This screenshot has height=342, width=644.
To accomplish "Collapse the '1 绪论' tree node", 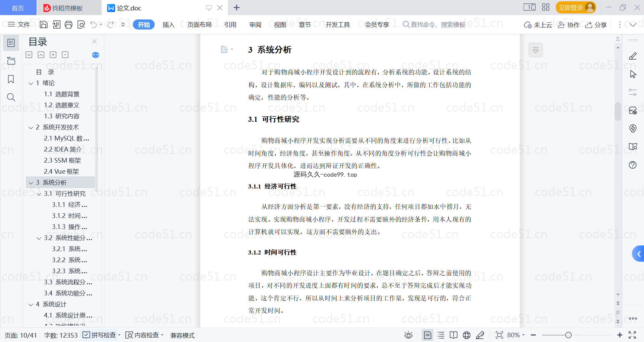I will click(x=31, y=83).
